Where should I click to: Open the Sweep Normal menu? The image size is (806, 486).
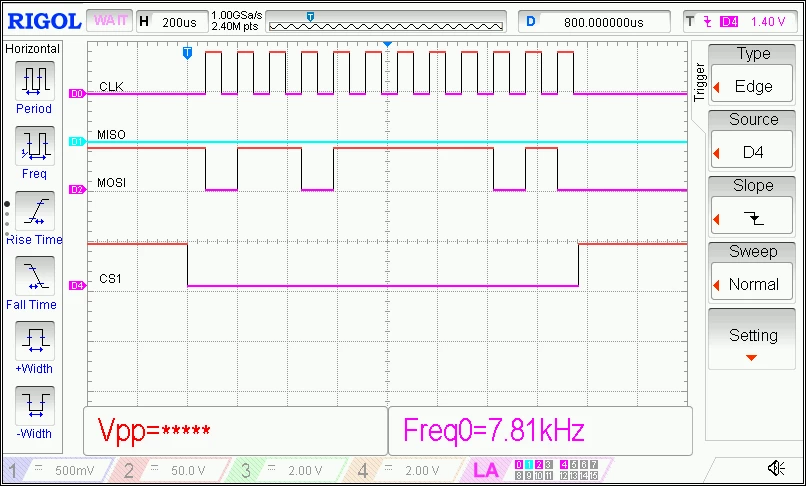752,271
